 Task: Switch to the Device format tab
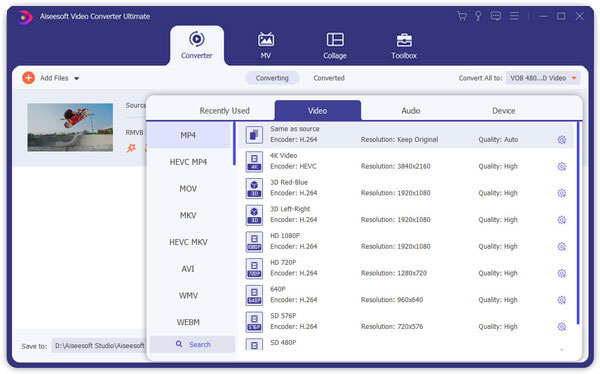pyautogui.click(x=504, y=111)
